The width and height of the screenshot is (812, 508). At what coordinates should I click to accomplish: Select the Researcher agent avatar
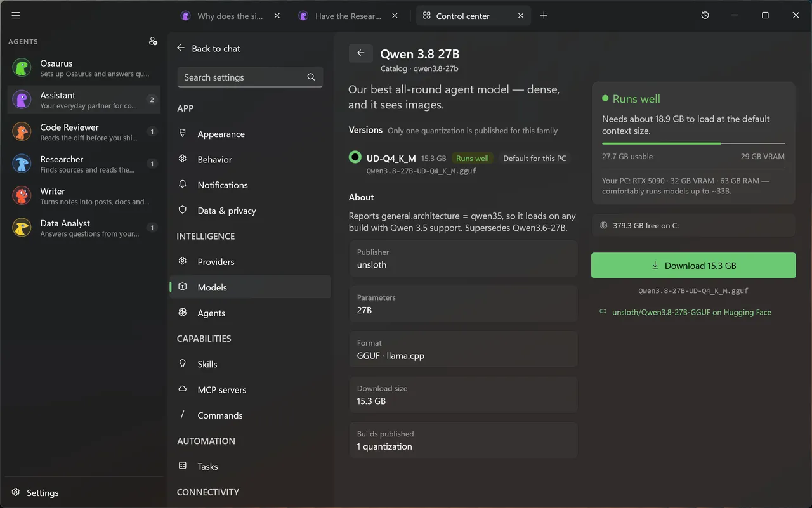(22, 164)
